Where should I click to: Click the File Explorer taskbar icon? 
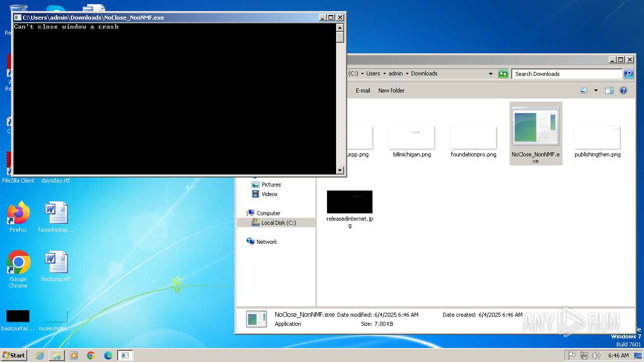coord(57,355)
